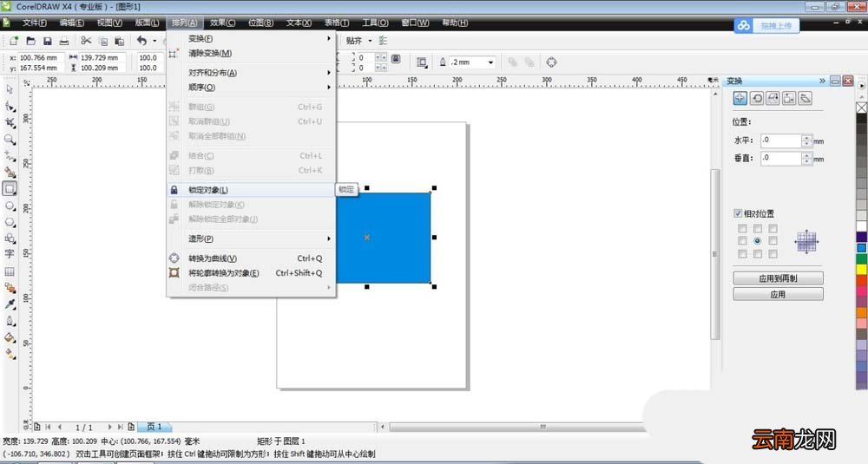Choose 转换为曲线(V) menu entry
Viewport: 868px width, 464px height.
pyautogui.click(x=252, y=258)
